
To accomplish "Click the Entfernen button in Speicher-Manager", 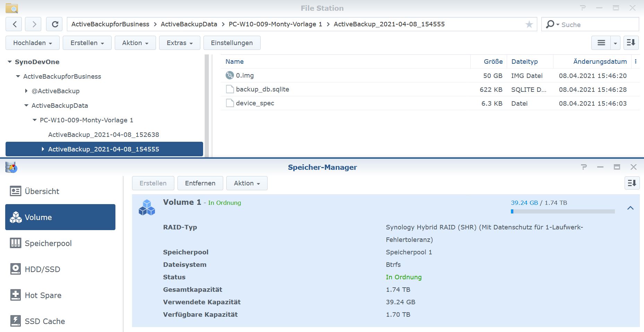I will pyautogui.click(x=200, y=183).
